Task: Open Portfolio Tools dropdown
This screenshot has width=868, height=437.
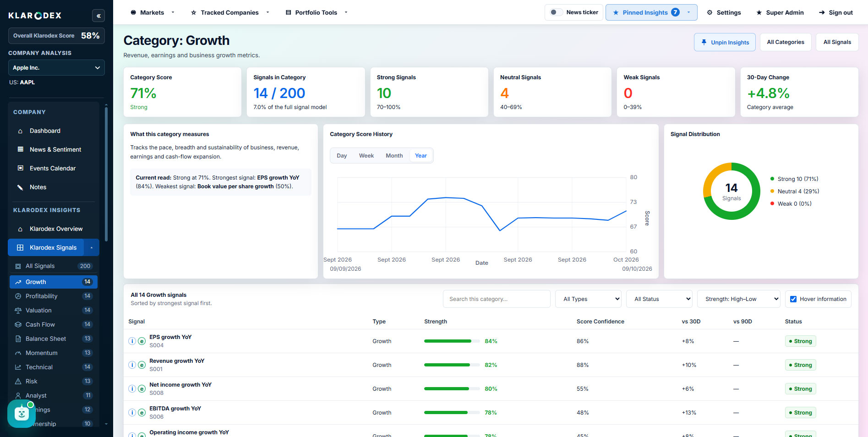Action: pyautogui.click(x=317, y=12)
